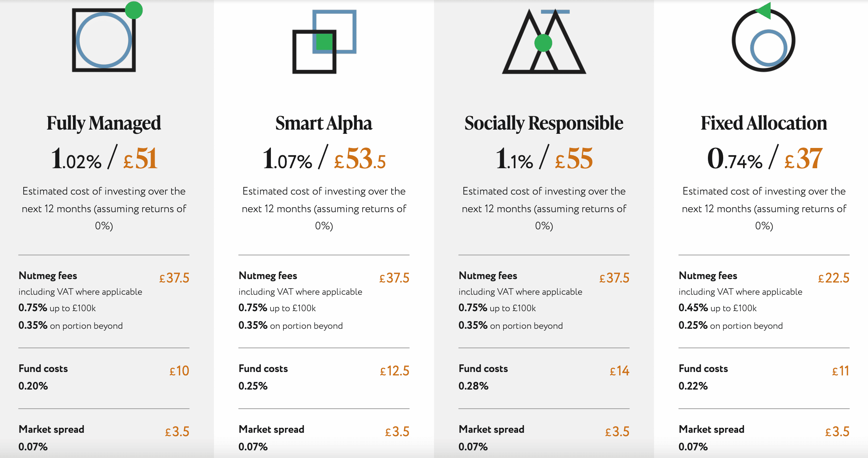Click the Fixed Allocation £37 cost figure
The width and height of the screenshot is (868, 458).
(x=803, y=159)
